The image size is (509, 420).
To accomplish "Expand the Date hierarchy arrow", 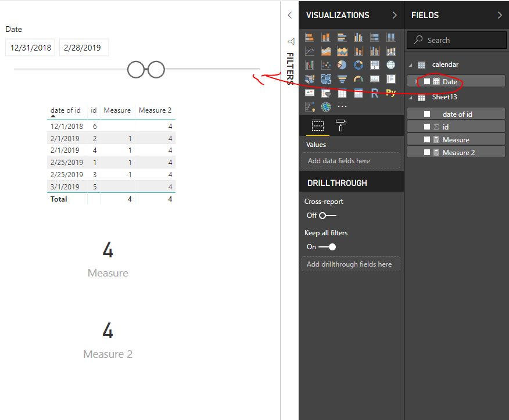I will pyautogui.click(x=416, y=81).
